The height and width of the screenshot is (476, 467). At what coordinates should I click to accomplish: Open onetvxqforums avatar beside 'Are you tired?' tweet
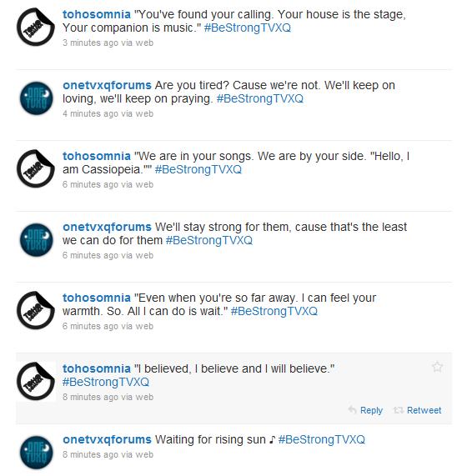tap(36, 98)
